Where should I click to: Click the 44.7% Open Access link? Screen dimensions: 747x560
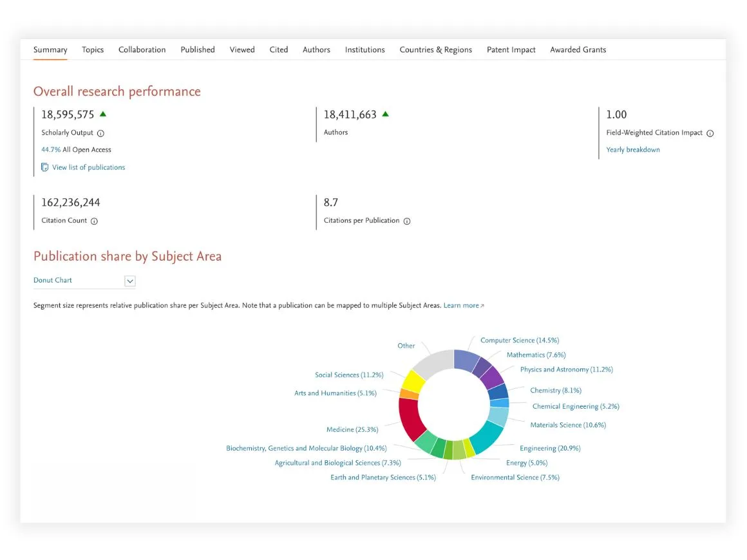tap(51, 150)
